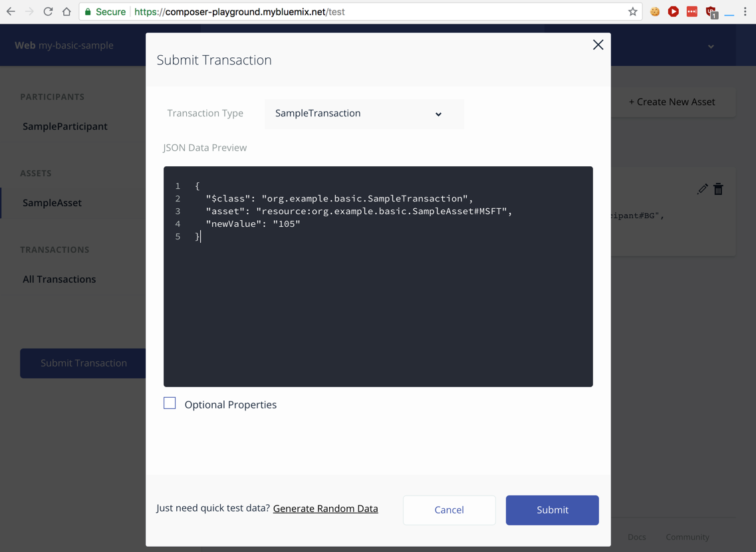Click inside the JSON Data Preview editor

click(x=378, y=276)
